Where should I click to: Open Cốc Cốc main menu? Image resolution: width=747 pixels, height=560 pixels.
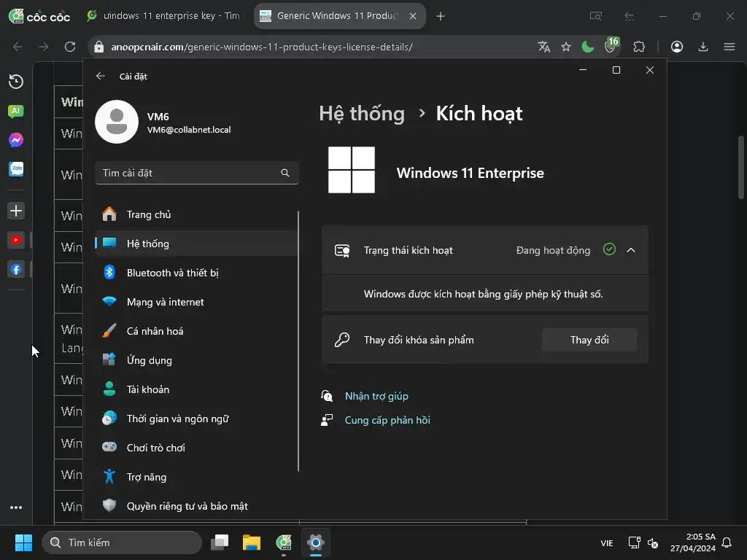coord(729,47)
